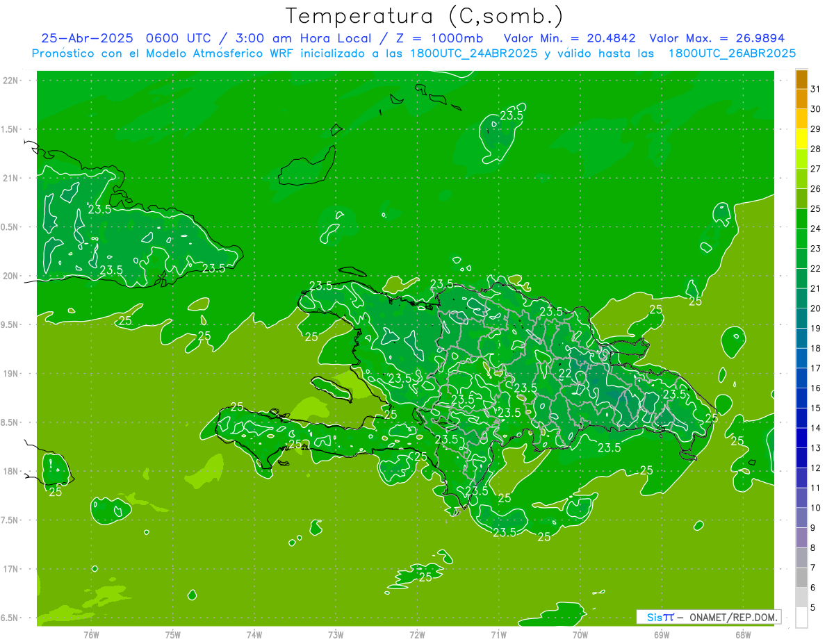Screen dimensions: 834x644
Task: Click the '21N' latitude axis label
Action: [x=11, y=178]
